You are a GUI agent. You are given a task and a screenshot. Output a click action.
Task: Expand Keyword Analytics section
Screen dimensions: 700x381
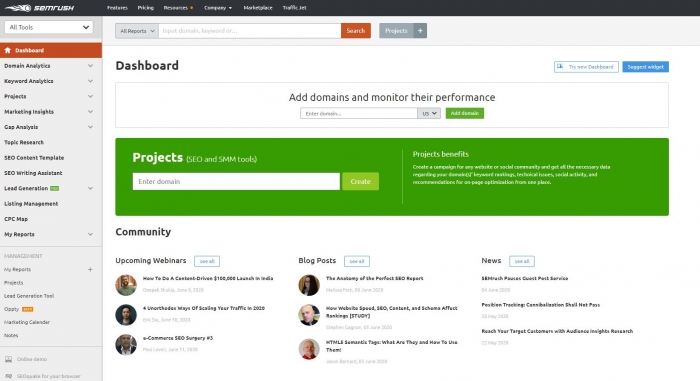pyautogui.click(x=90, y=81)
